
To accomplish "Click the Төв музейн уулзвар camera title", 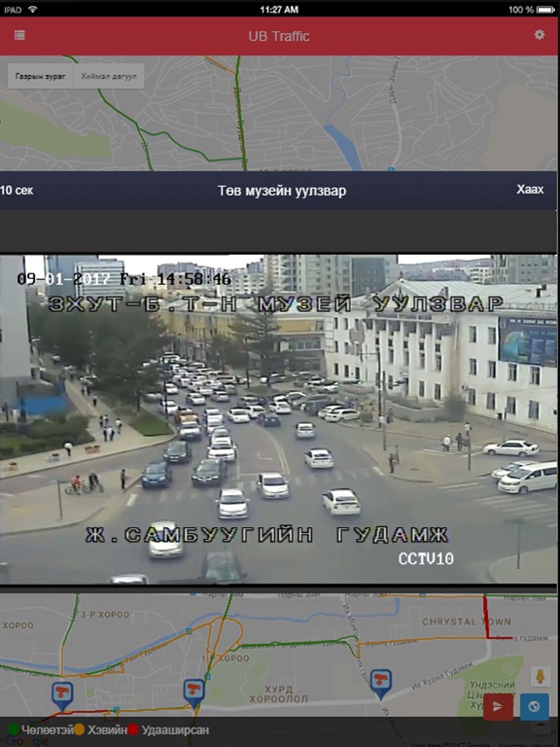I will pos(282,191).
